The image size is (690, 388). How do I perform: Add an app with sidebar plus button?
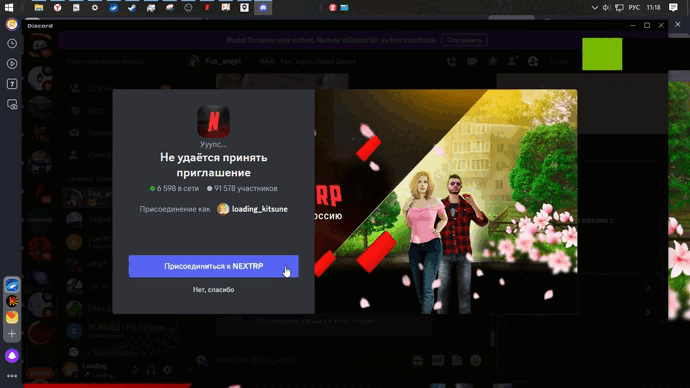coord(12,334)
